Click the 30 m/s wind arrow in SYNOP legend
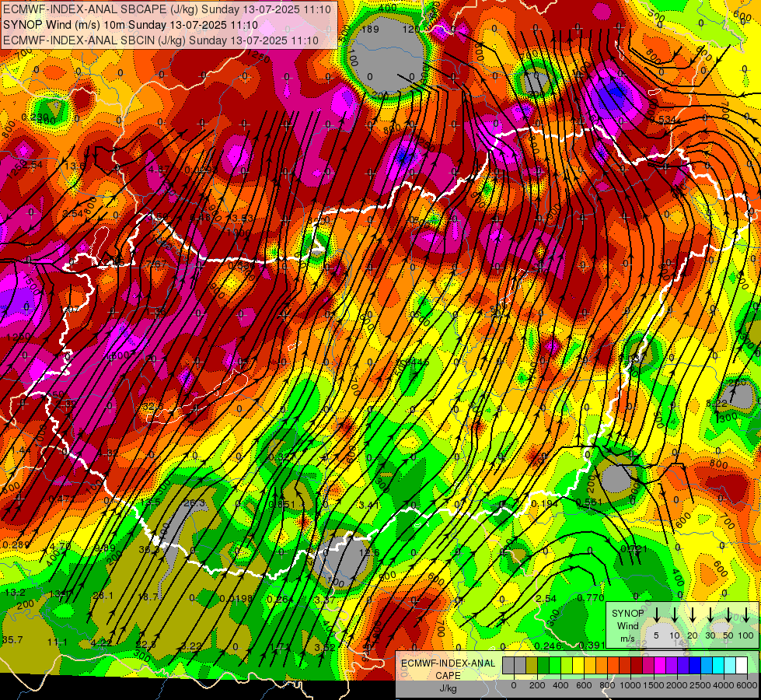The height and width of the screenshot is (700, 761). 710,614
